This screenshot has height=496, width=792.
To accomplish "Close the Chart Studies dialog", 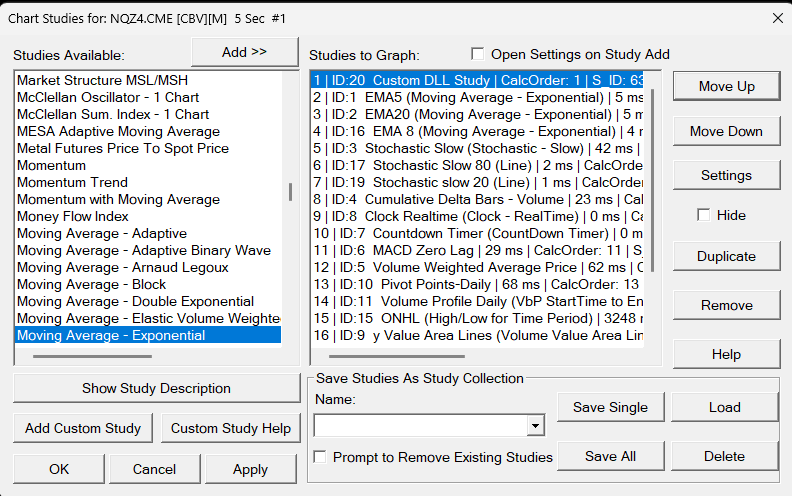I will (x=778, y=18).
